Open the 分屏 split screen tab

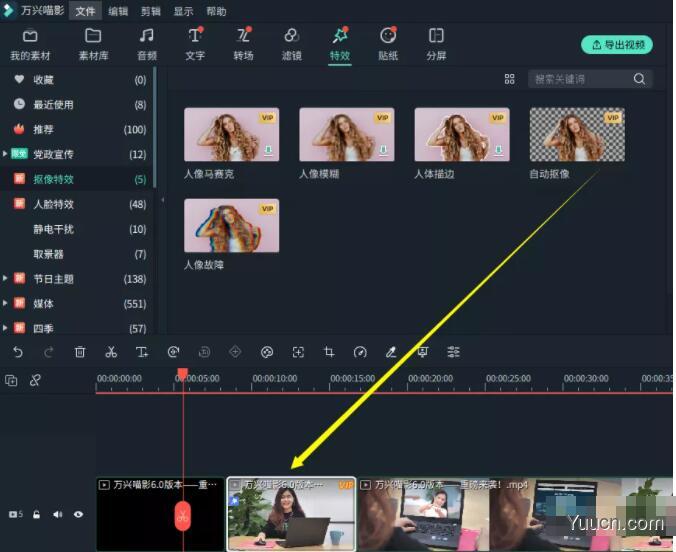[x=436, y=44]
